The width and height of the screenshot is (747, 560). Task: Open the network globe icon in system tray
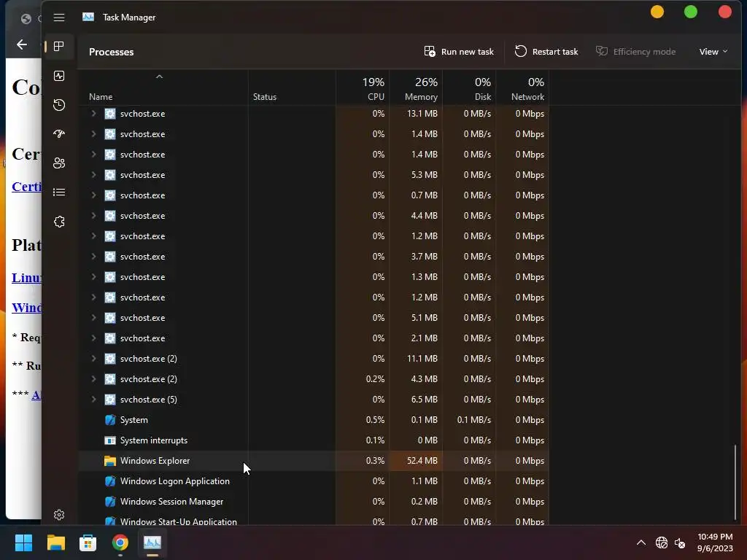[661, 542]
